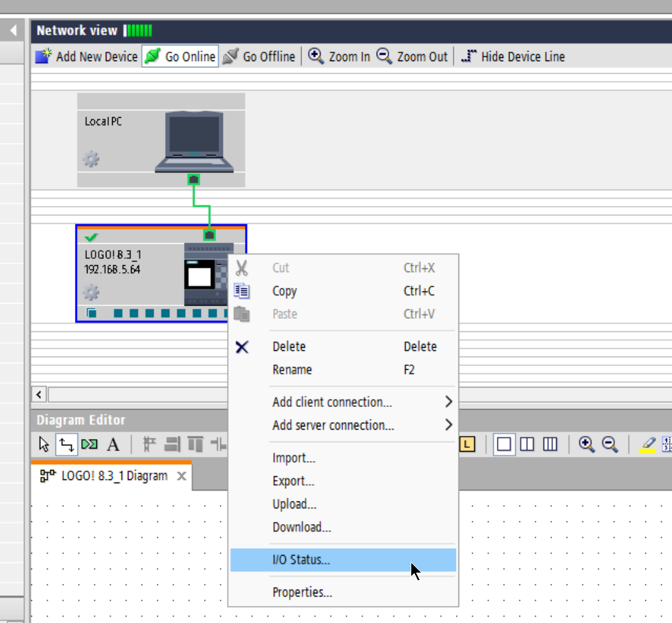672x623 pixels.
Task: Select the text A tool
Action: click(x=113, y=445)
